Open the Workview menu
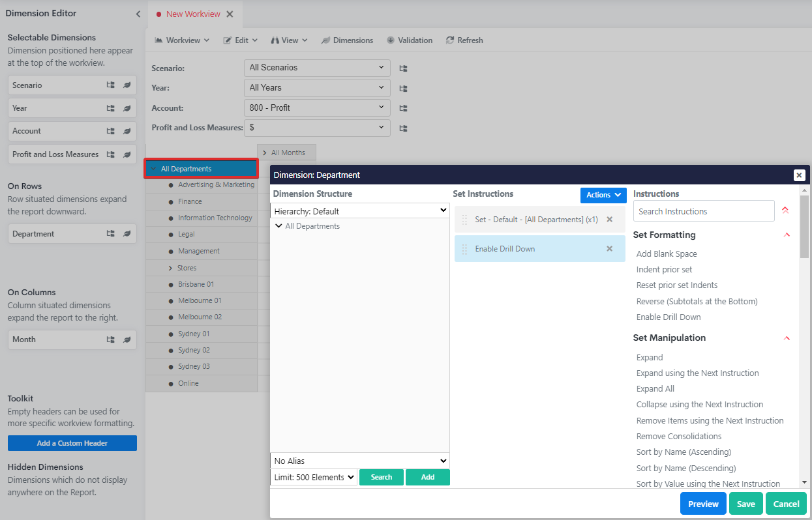 coord(182,40)
